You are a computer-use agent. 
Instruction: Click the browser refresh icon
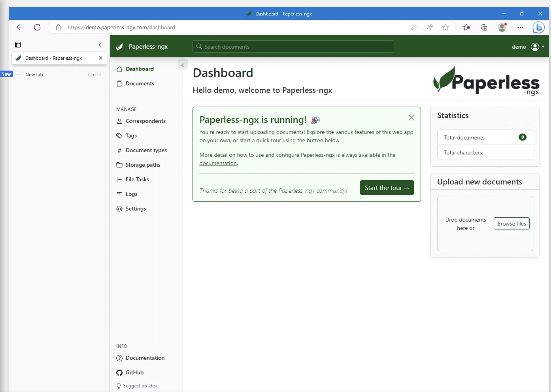[37, 27]
